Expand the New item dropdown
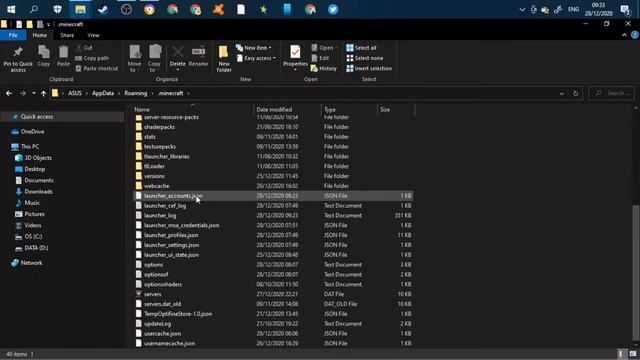The width and height of the screenshot is (640, 360). pos(270,48)
